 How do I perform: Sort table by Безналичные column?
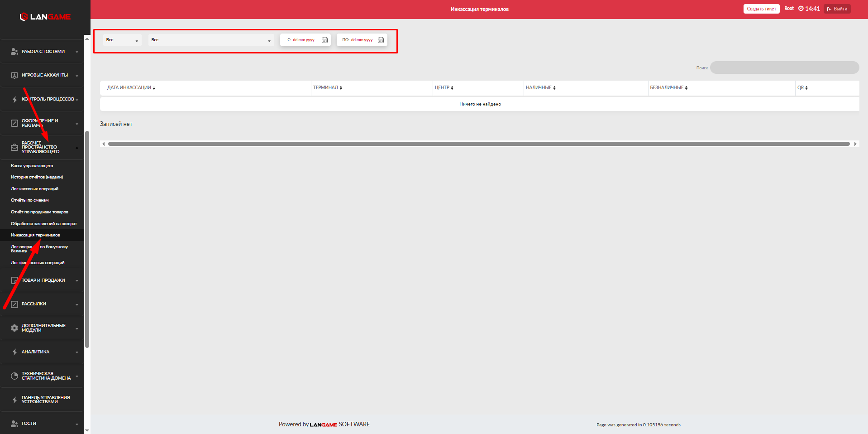(x=668, y=88)
